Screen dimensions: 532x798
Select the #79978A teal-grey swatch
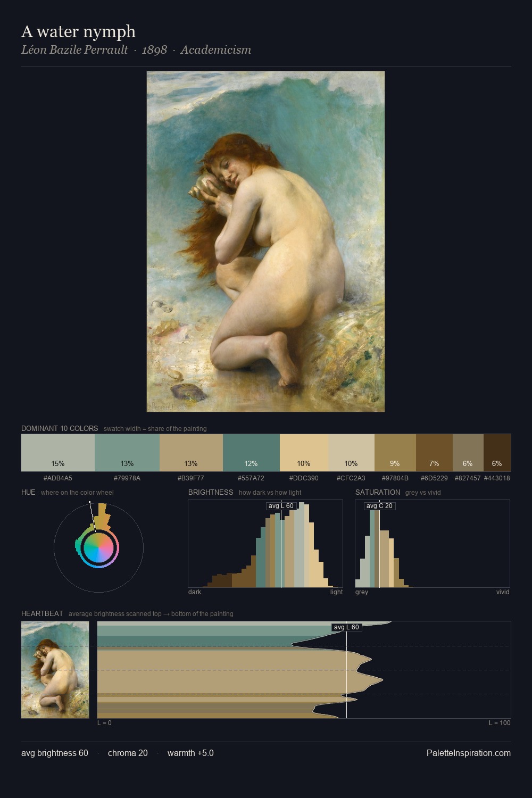tap(127, 453)
